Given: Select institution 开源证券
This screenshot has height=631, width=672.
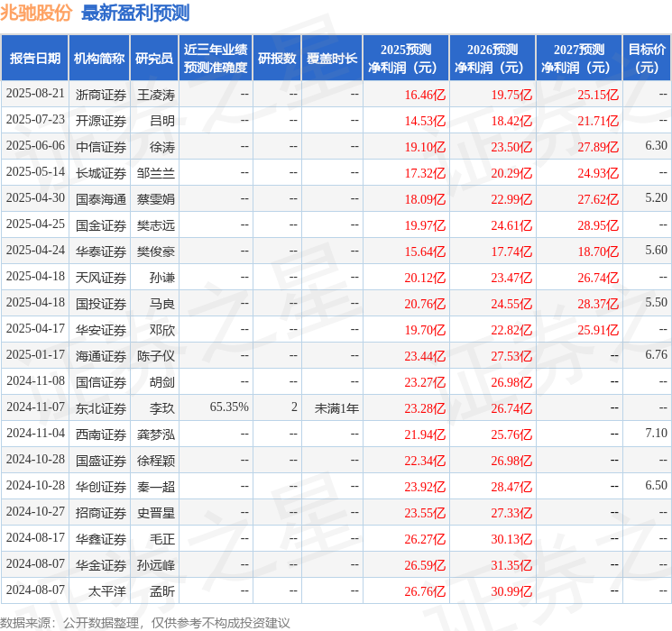Looking at the screenshot, I should pos(101,121).
